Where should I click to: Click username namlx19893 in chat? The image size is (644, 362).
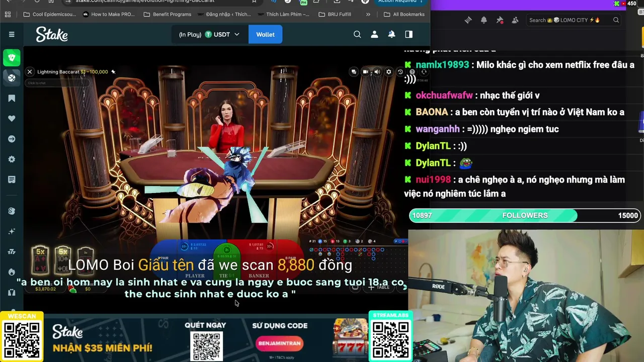[442, 65]
